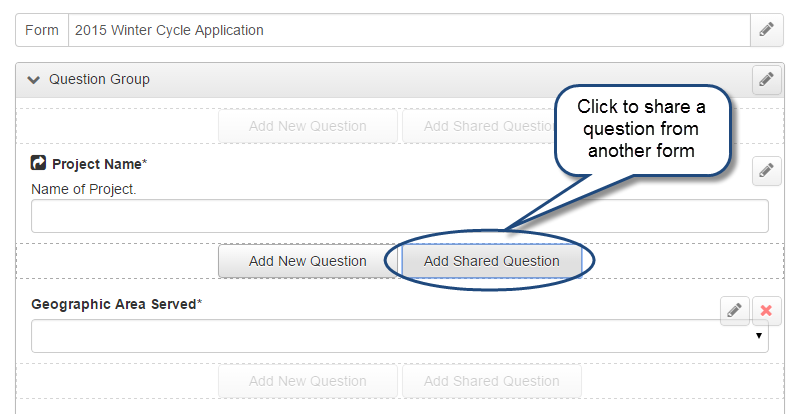Screen dimensions: 788x414
Task: Click the shared-question arrow icon beside Project Name
Action: click(x=38, y=163)
